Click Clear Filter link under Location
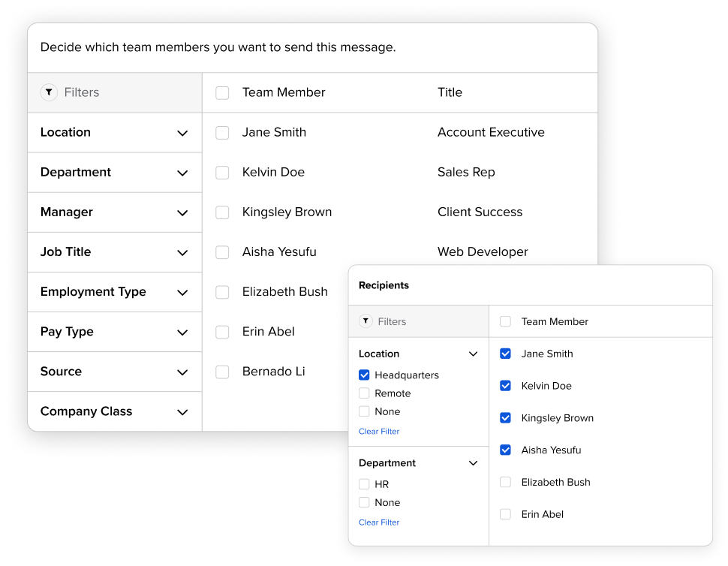 [379, 432]
